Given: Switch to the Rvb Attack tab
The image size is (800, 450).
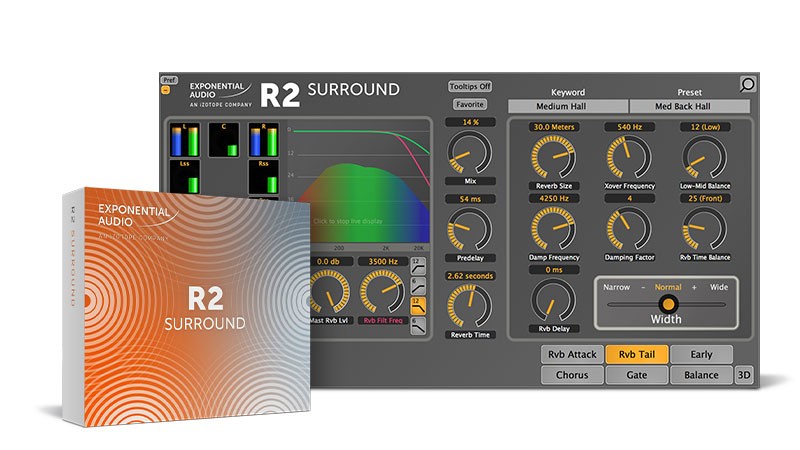Looking at the screenshot, I should click(x=572, y=354).
